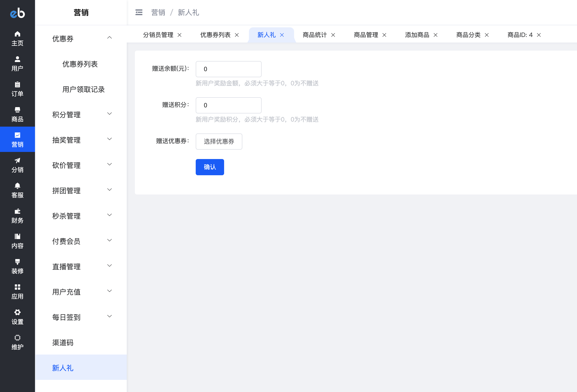Image resolution: width=577 pixels, height=392 pixels.
Task: Close the 优惠券列表 tab
Action: [x=237, y=35]
